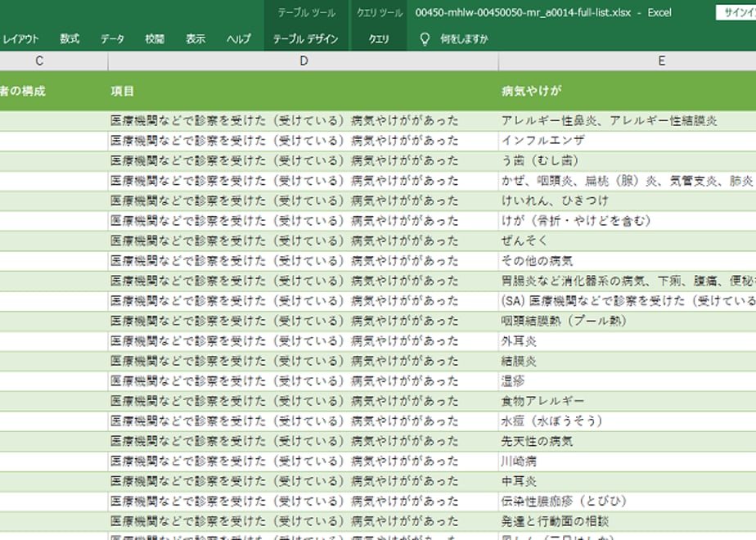Click the workbook file name in title bar

click(x=523, y=12)
